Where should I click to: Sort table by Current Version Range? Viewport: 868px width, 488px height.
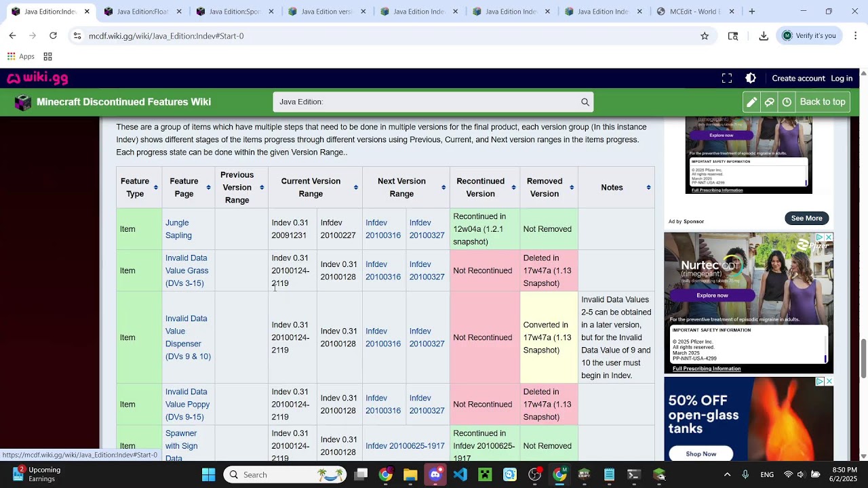356,188
